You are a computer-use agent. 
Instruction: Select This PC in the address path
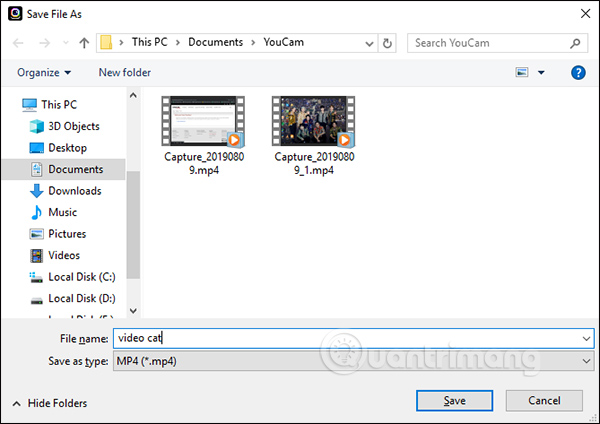150,42
